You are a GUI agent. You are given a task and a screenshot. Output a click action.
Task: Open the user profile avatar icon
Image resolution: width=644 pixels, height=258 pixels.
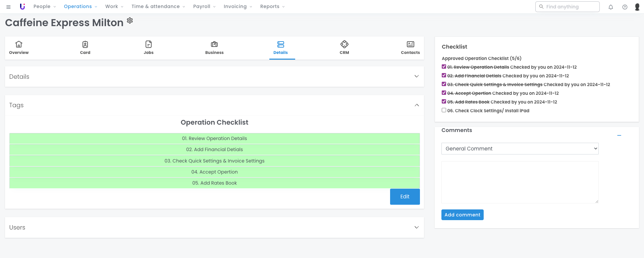click(637, 7)
